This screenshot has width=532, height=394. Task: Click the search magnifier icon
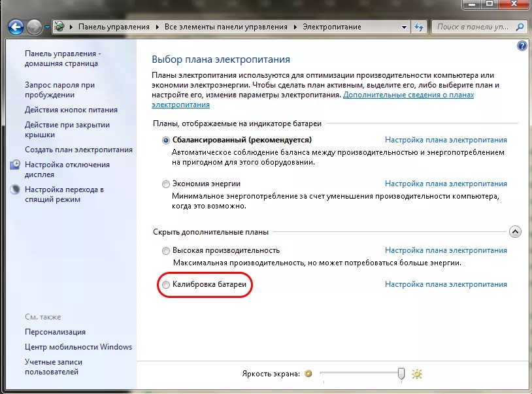click(x=520, y=27)
